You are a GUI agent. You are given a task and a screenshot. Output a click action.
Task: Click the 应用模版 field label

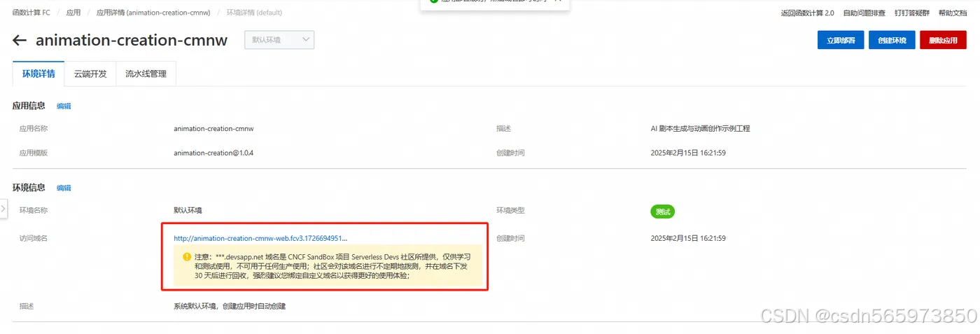tap(33, 153)
